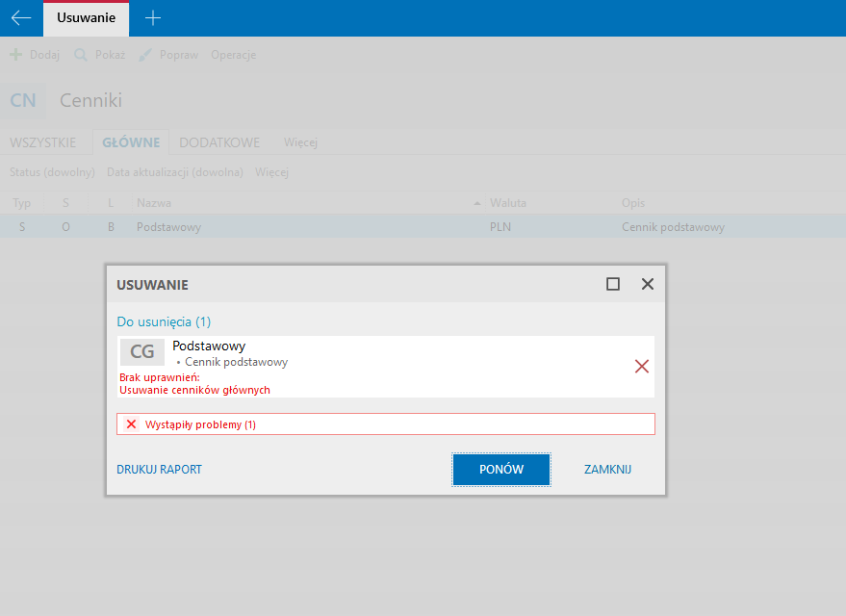Select the Podstawowy row in the table
846x616 pixels.
point(423,226)
